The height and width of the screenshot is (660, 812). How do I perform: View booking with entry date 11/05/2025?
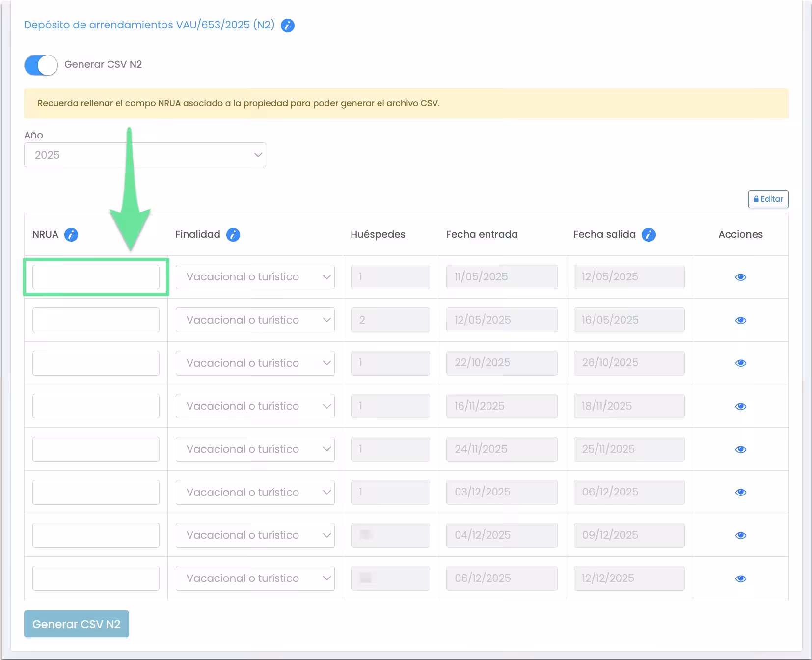[740, 277]
